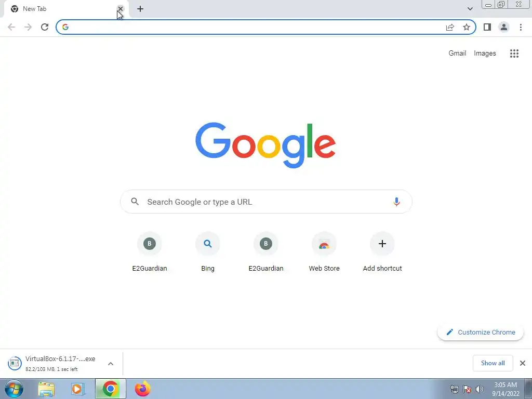Open the Bing shortcut
The height and width of the screenshot is (399, 532).
[x=208, y=252]
